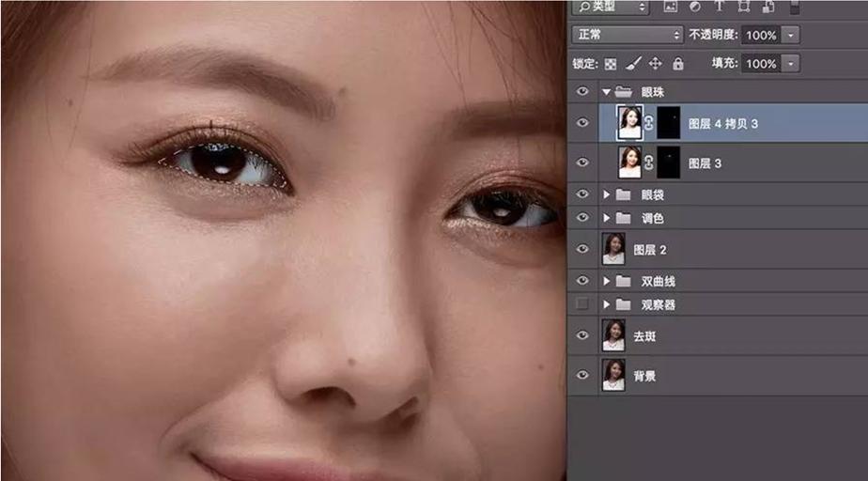Screen dimensions: 868x481
Task: Select the 眼袋 group name
Action: (653, 194)
